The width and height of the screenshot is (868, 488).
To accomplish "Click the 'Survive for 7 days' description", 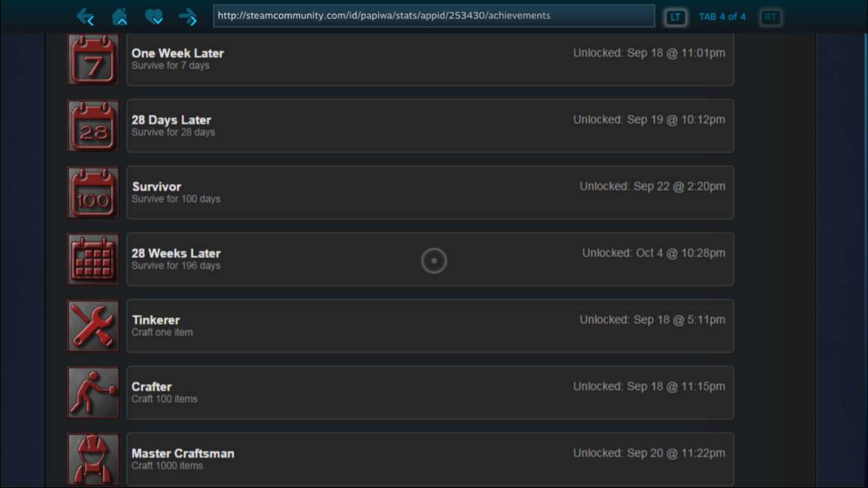I will (x=170, y=65).
